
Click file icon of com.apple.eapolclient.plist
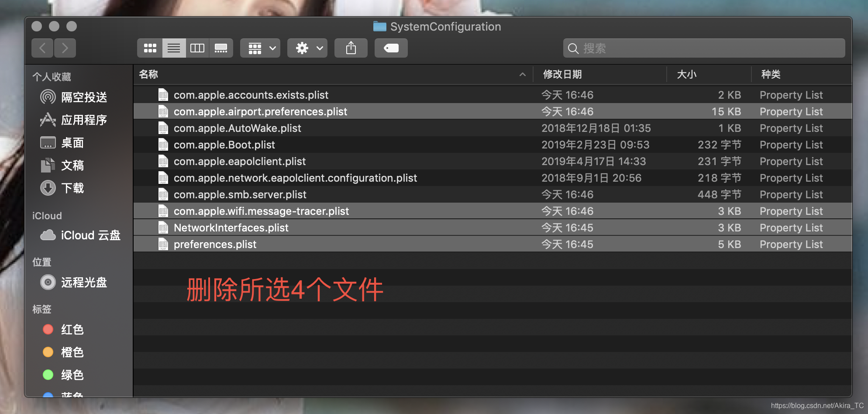point(163,161)
